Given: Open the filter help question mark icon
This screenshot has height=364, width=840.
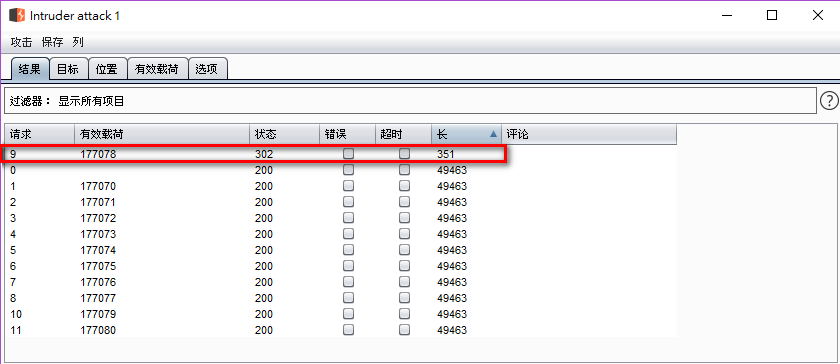Looking at the screenshot, I should (829, 100).
